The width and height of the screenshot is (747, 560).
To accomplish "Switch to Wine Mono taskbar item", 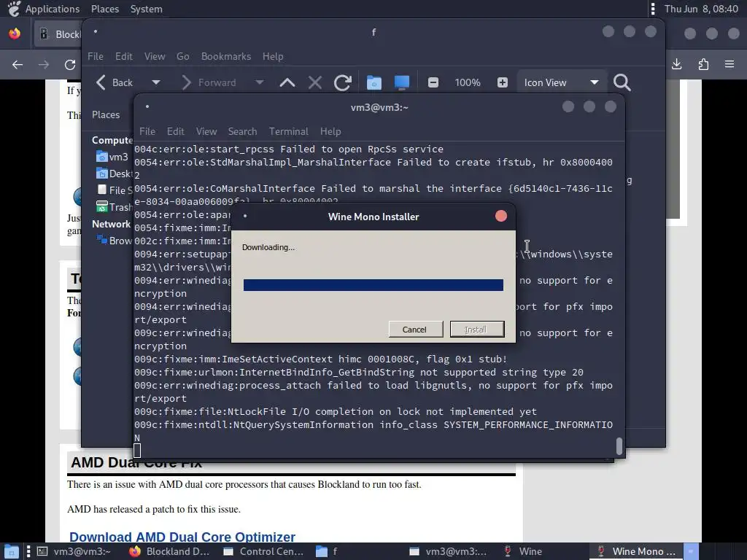I will click(x=637, y=551).
